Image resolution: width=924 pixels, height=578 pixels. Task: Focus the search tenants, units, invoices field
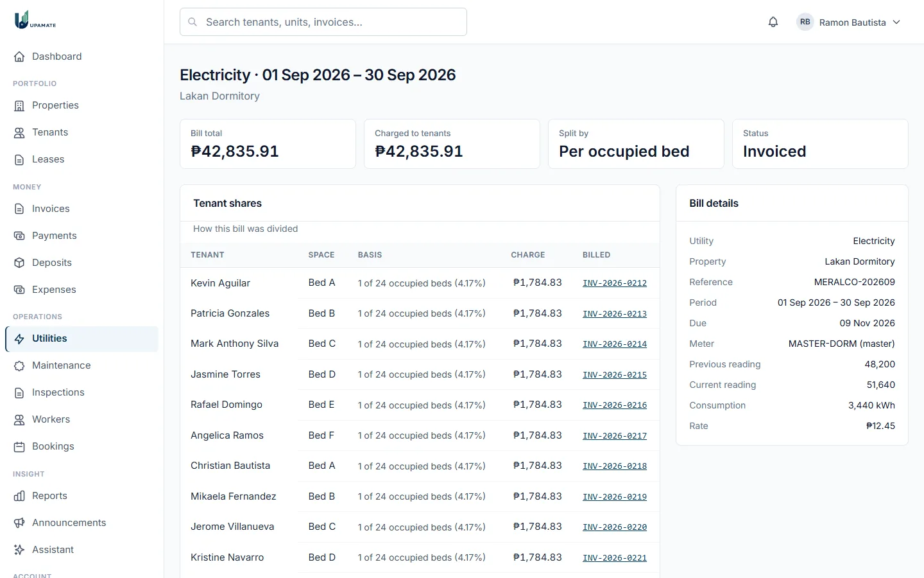click(323, 22)
